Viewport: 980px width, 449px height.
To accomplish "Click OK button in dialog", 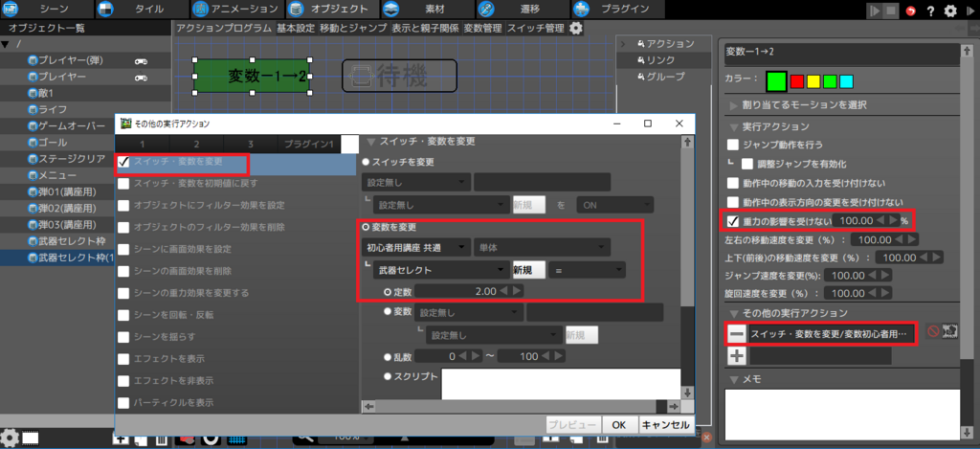I will (x=619, y=425).
